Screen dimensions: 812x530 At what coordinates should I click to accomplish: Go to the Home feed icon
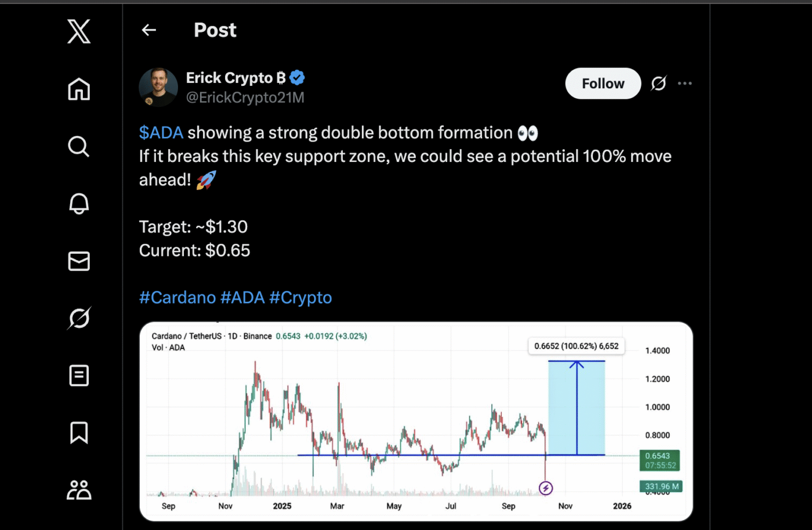[x=79, y=89]
